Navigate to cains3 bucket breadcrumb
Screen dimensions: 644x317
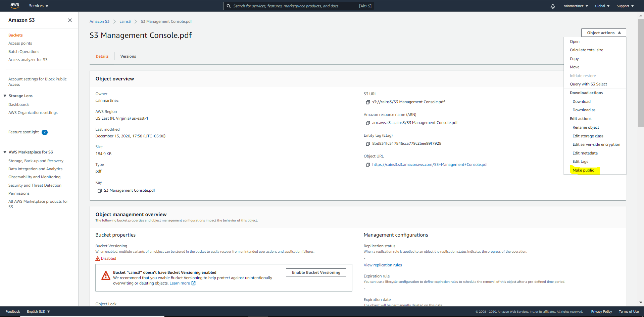125,21
